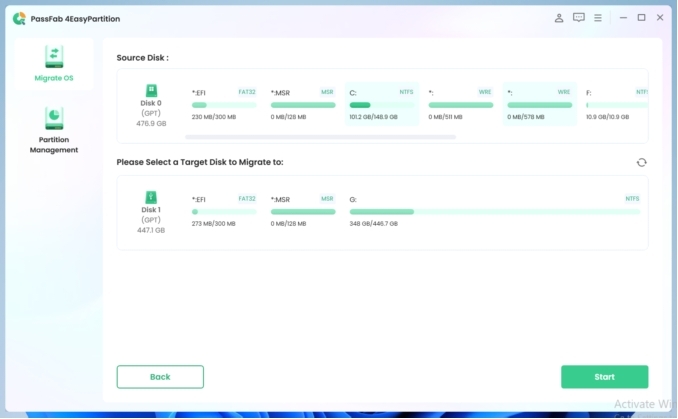Click the Start migration button
The image size is (678, 419).
click(604, 377)
